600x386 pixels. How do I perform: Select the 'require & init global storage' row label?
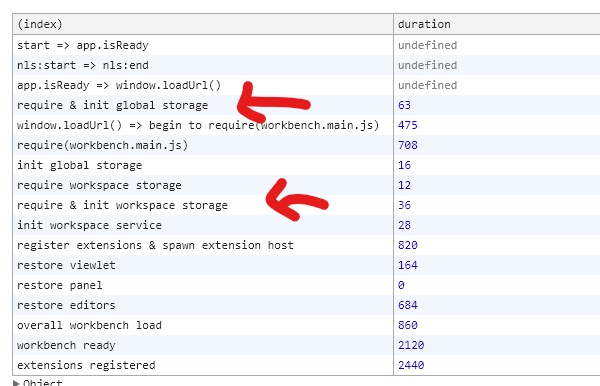click(112, 105)
